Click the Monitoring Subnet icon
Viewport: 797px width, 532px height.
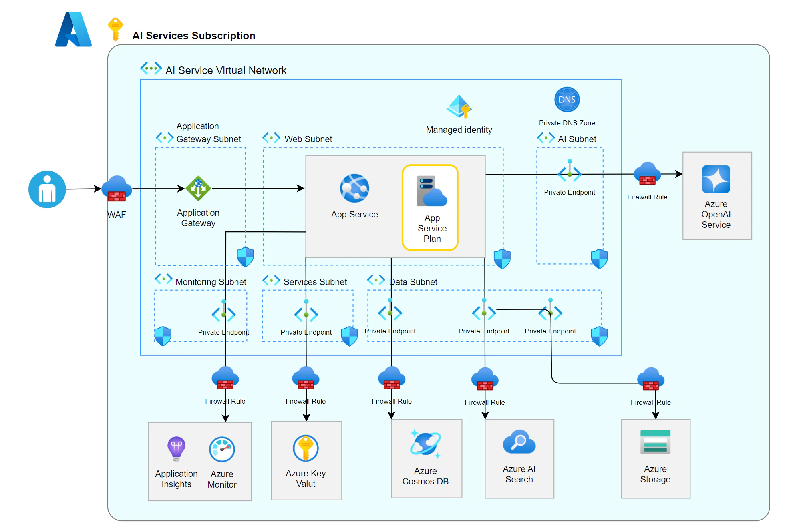click(x=164, y=279)
